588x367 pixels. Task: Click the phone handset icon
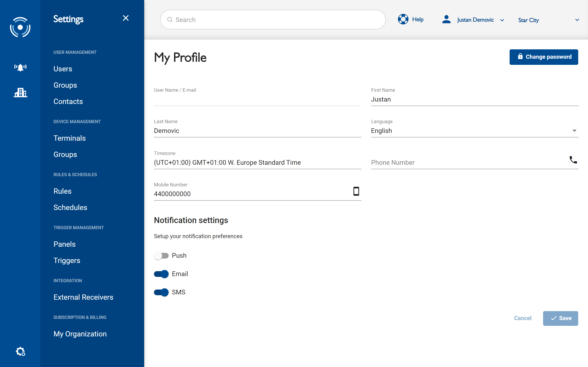pyautogui.click(x=573, y=160)
